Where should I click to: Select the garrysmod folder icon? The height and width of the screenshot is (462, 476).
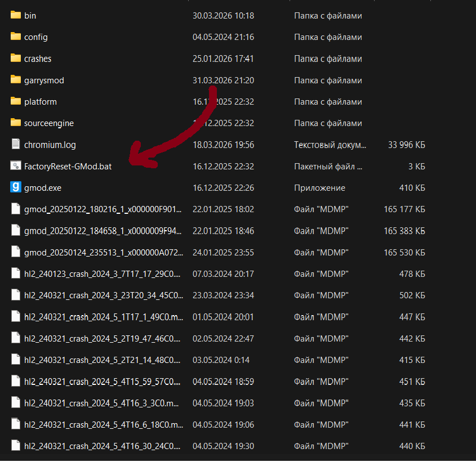(15, 80)
